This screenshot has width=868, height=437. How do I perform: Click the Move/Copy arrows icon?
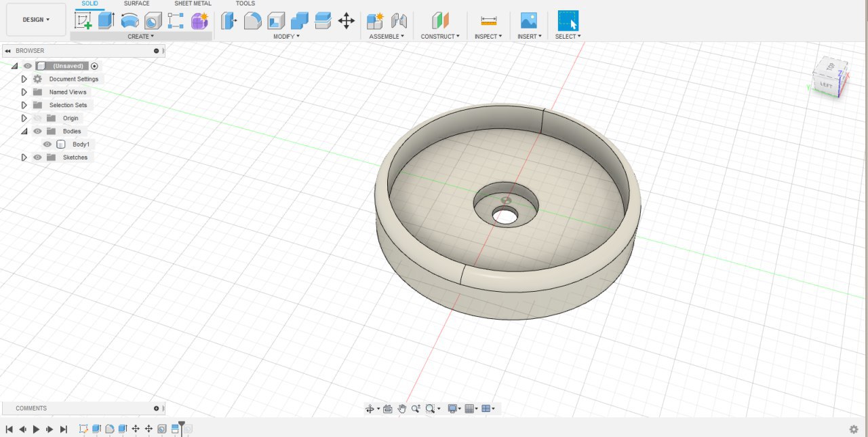pyautogui.click(x=346, y=20)
